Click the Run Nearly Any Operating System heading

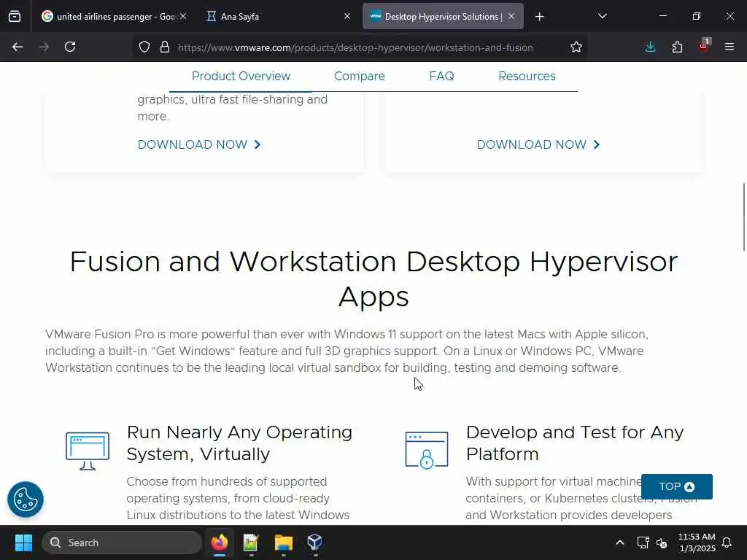[239, 443]
